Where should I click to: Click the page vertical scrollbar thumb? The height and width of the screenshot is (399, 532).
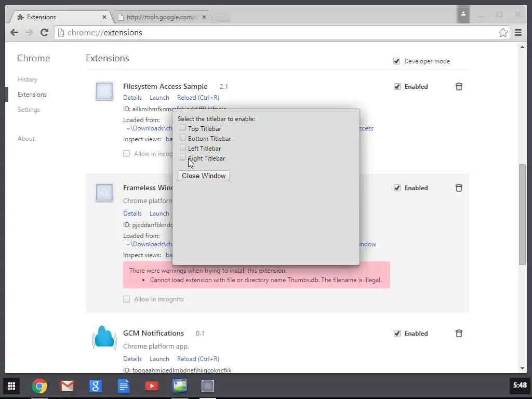pyautogui.click(x=522, y=214)
